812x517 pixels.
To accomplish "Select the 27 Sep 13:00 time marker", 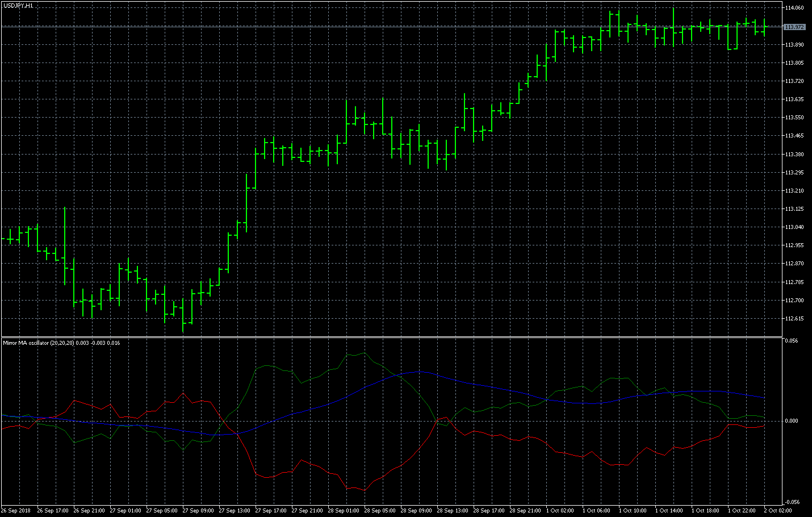I will (x=235, y=511).
